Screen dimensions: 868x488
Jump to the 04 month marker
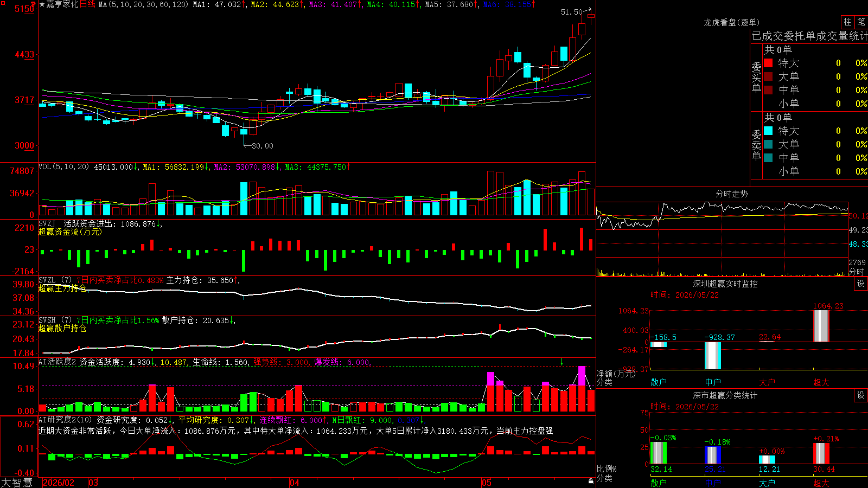click(x=295, y=483)
